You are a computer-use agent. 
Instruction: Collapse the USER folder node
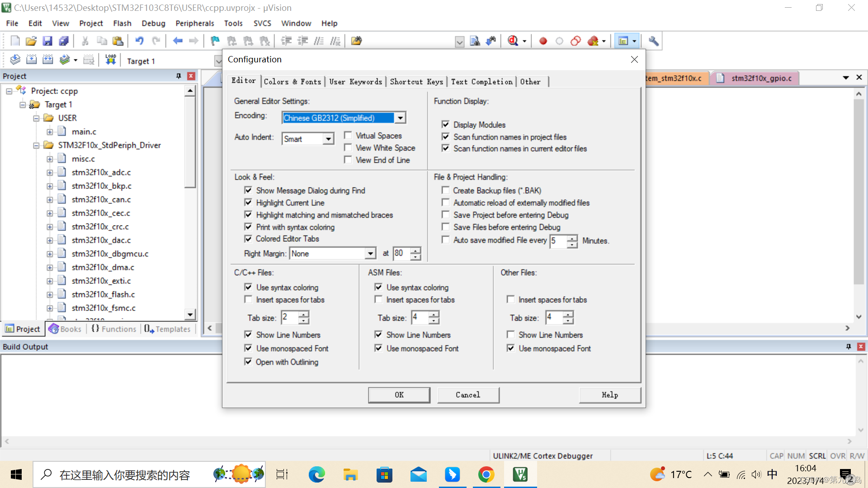36,118
